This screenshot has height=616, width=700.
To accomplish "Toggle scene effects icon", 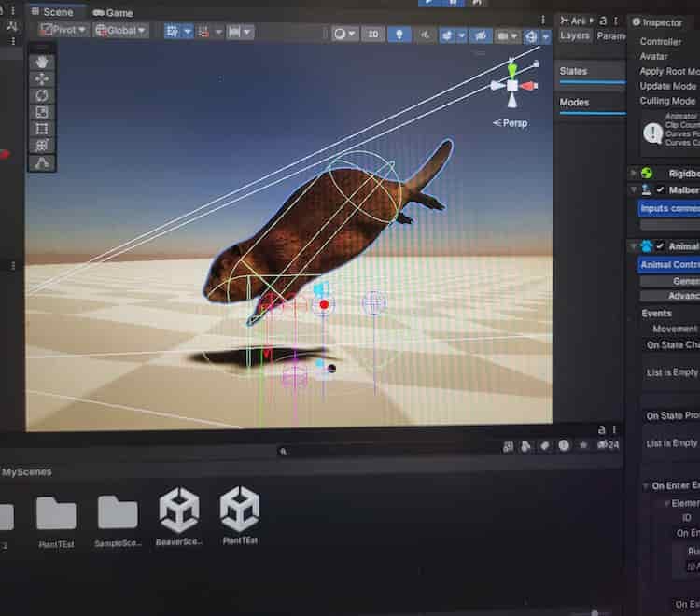I will point(447,35).
